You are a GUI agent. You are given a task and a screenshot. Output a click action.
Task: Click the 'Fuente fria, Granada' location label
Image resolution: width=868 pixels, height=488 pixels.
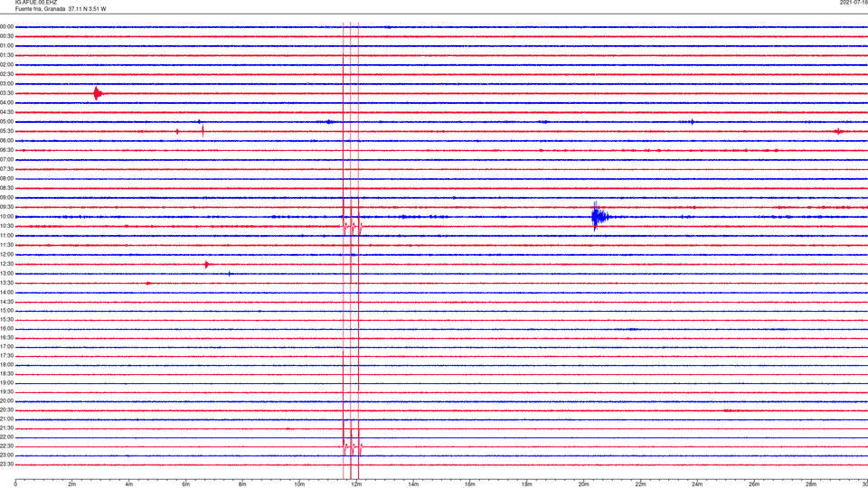pos(40,9)
